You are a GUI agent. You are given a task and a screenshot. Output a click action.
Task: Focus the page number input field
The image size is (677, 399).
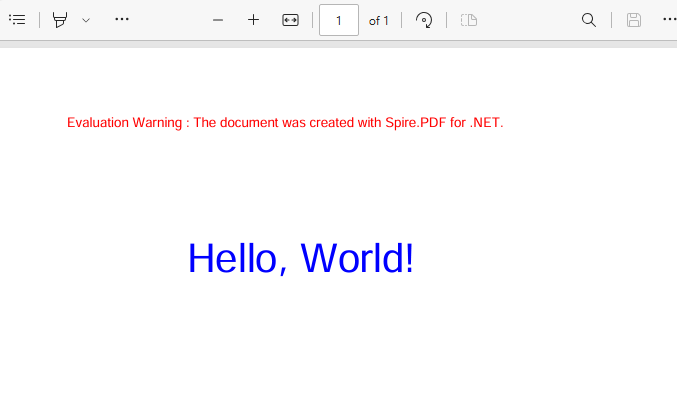(339, 20)
